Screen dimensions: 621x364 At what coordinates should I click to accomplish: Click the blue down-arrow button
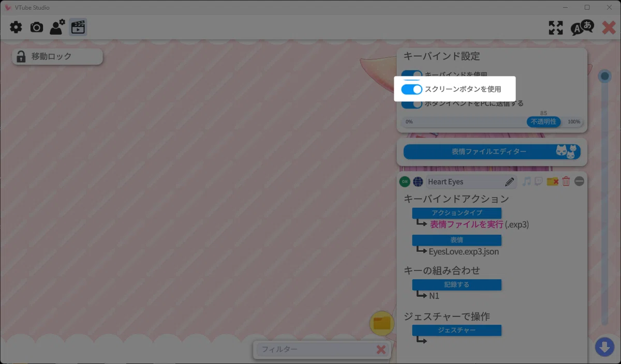[x=604, y=346]
